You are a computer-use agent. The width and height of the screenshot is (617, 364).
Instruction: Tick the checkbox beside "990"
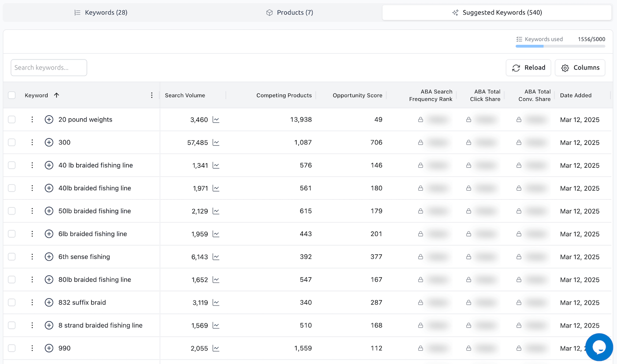[11, 348]
